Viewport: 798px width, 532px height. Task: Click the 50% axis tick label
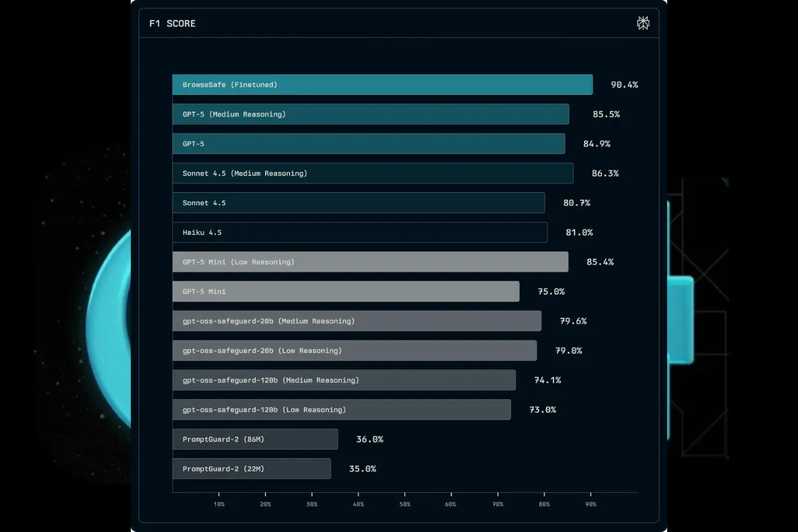pos(405,504)
